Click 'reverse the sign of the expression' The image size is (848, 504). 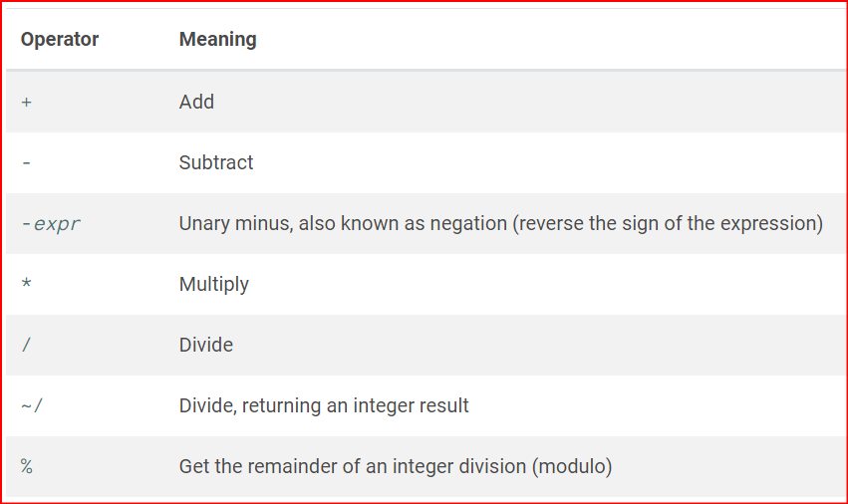point(668,223)
